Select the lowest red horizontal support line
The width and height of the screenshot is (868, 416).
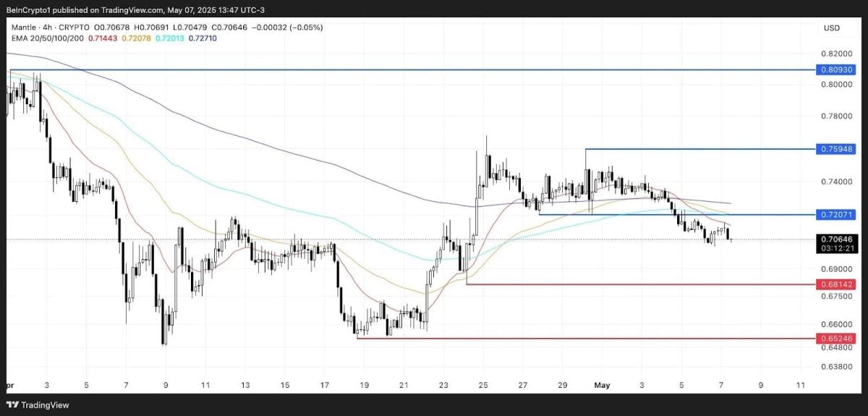point(579,338)
